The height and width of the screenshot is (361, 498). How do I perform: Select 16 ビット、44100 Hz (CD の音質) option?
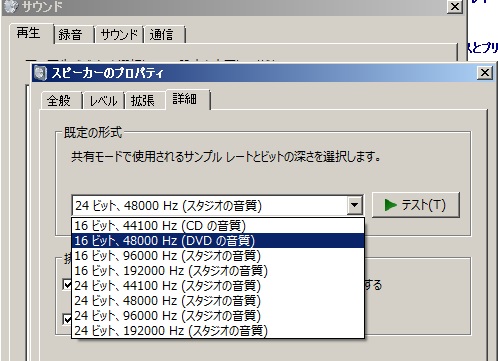[x=218, y=226]
